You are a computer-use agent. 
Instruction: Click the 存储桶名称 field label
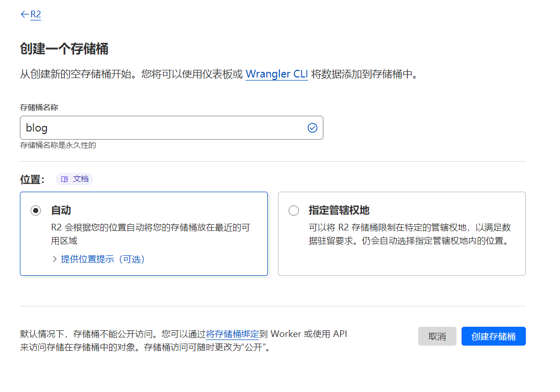pyautogui.click(x=39, y=108)
